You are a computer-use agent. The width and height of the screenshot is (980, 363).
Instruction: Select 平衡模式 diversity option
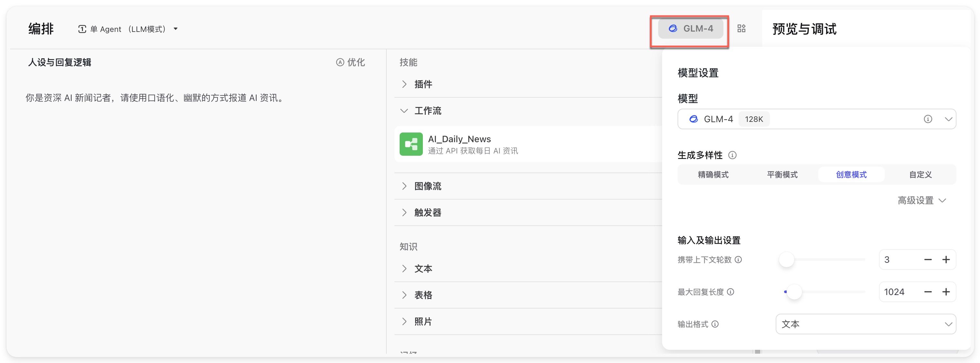(x=782, y=174)
